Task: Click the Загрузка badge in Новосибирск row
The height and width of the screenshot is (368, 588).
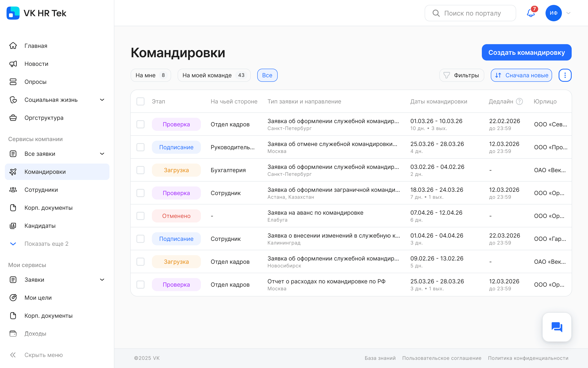Action: click(176, 262)
